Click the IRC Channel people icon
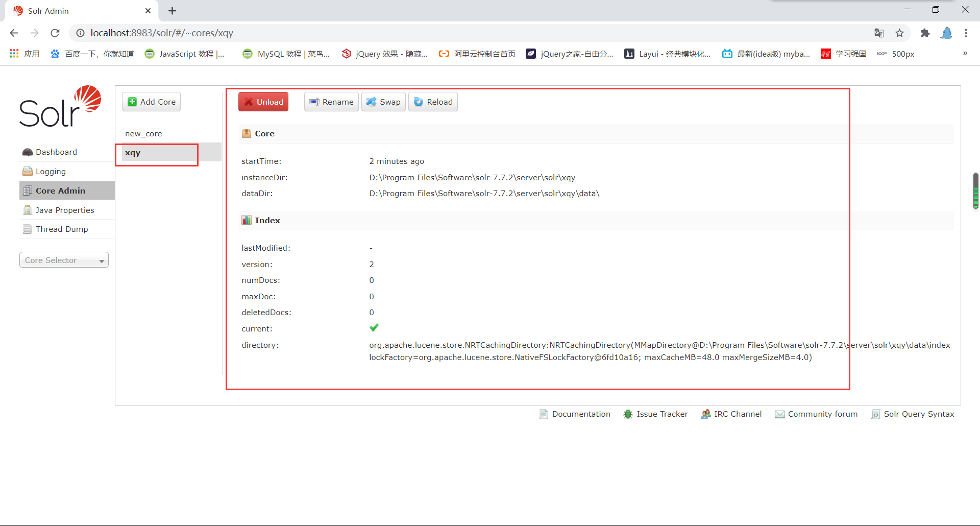 pyautogui.click(x=705, y=414)
